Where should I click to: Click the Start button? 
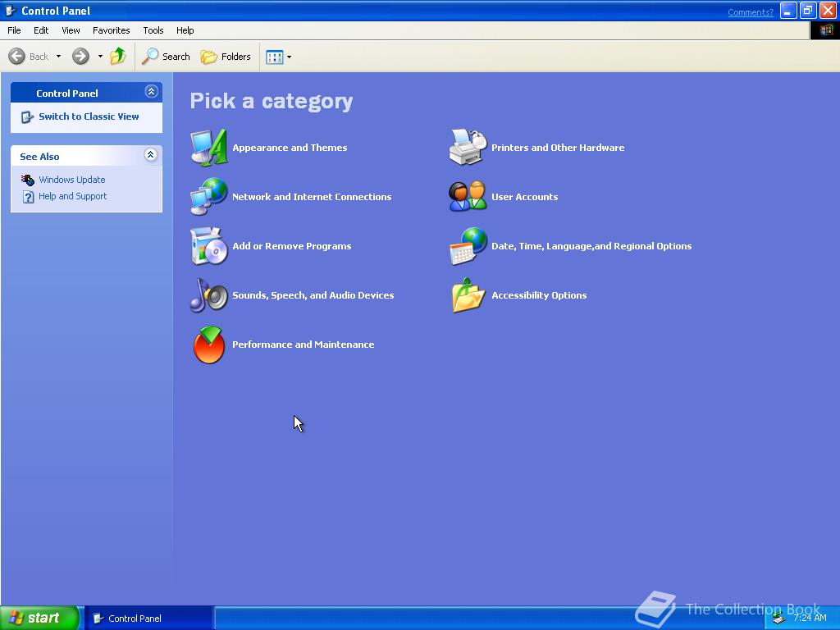tap(39, 618)
